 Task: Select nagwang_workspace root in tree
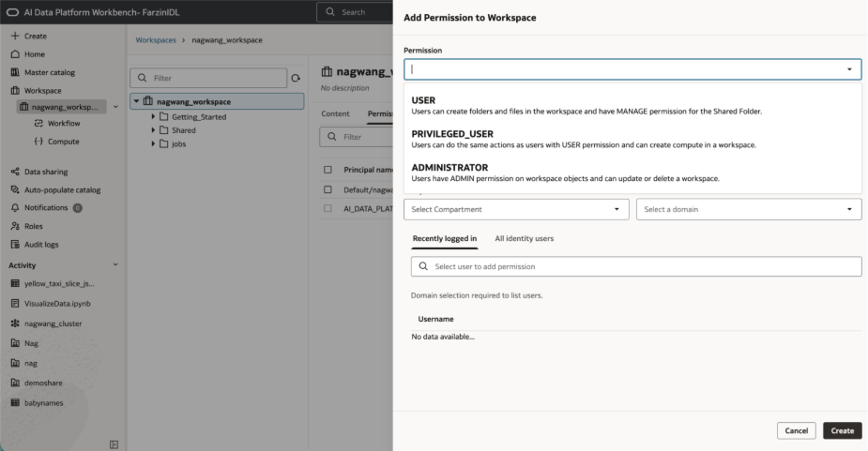click(x=217, y=101)
